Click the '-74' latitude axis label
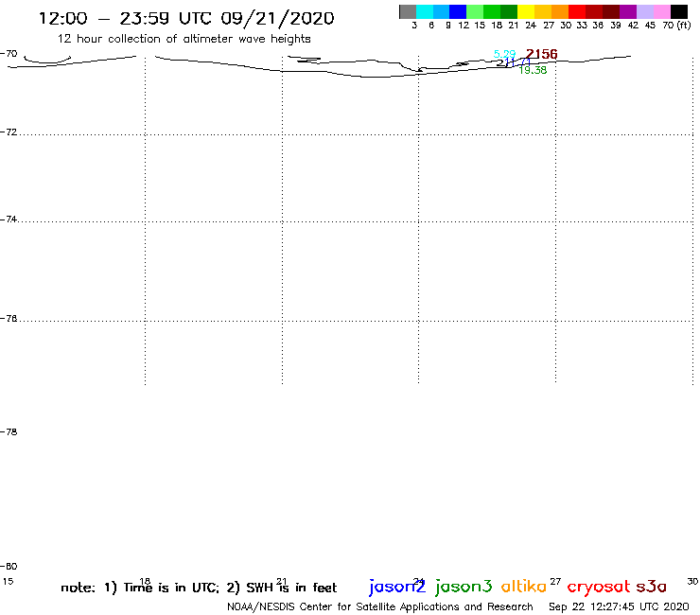The height and width of the screenshot is (615, 700). click(9, 220)
